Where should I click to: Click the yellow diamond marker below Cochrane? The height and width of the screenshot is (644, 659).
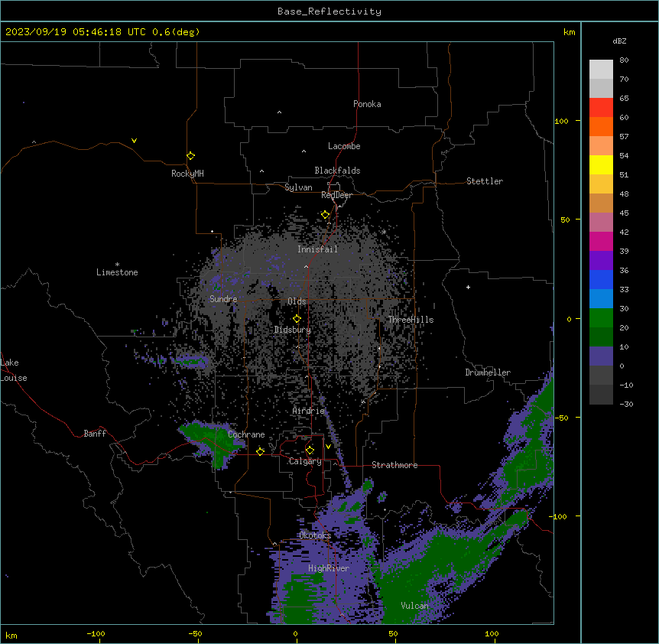(x=260, y=452)
